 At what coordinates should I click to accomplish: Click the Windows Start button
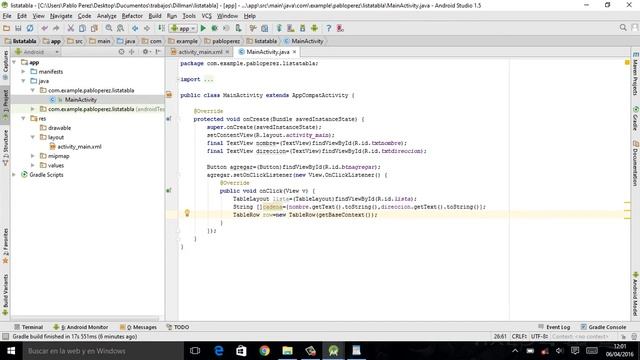pyautogui.click(x=11, y=351)
